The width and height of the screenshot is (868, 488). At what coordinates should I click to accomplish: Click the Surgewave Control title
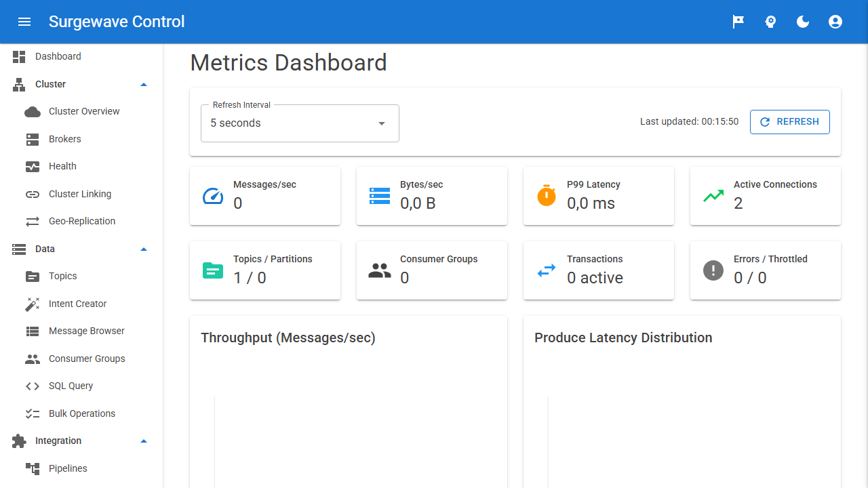point(117,22)
